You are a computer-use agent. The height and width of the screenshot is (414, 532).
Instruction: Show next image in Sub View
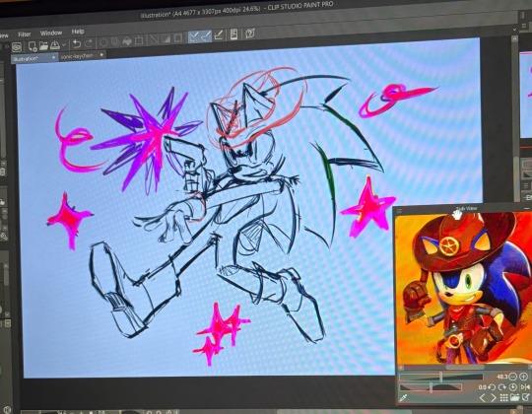click(x=494, y=397)
